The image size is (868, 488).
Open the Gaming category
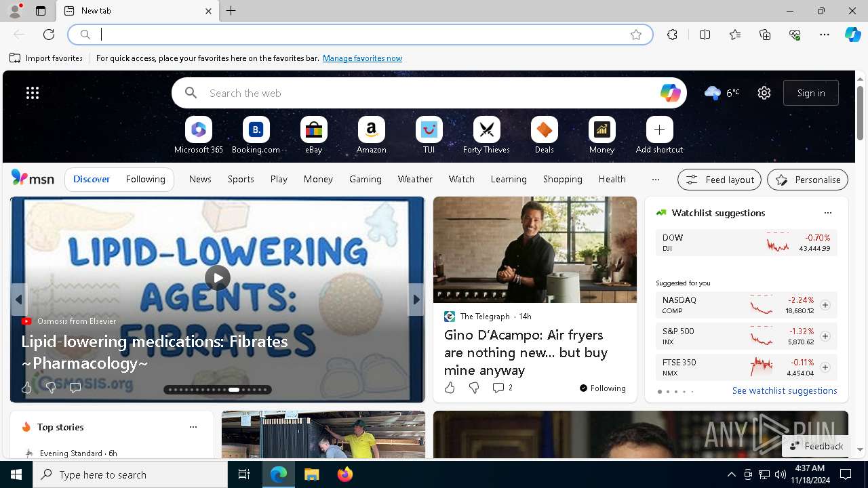coord(366,180)
